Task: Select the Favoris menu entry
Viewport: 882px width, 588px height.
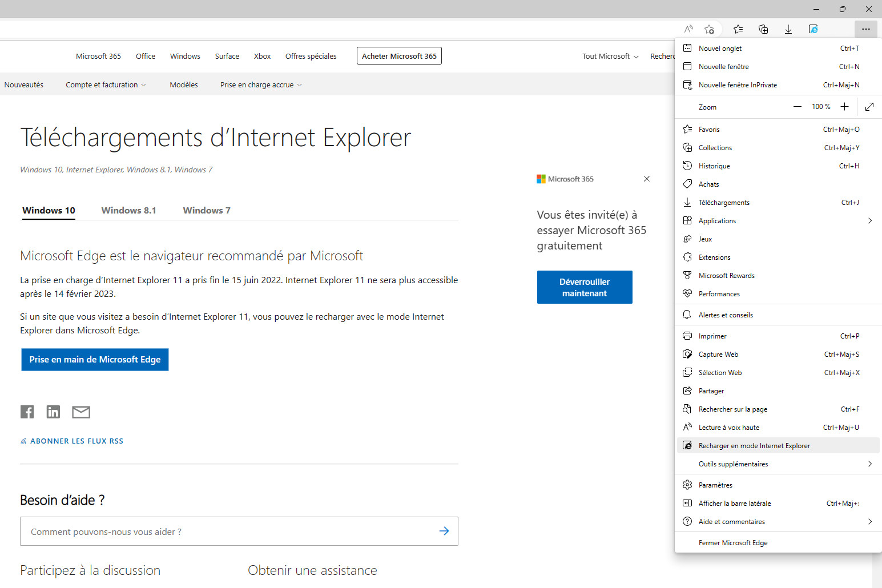Action: (x=778, y=130)
